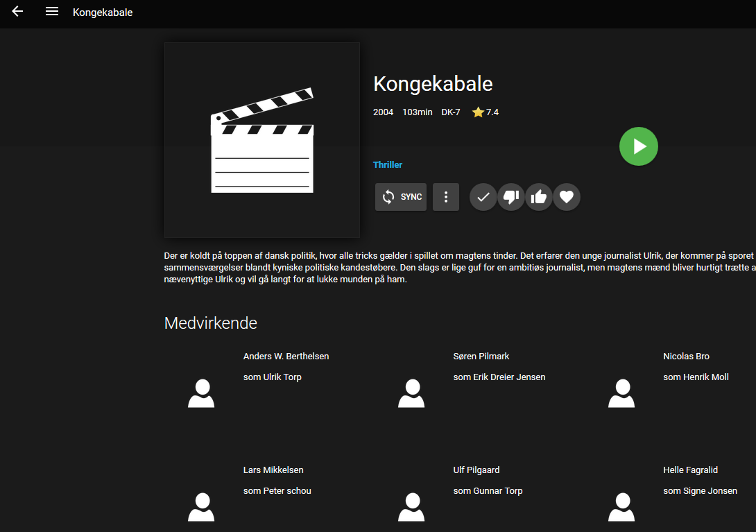Click role text 'som Peter schou'
The image size is (756, 532).
(277, 491)
